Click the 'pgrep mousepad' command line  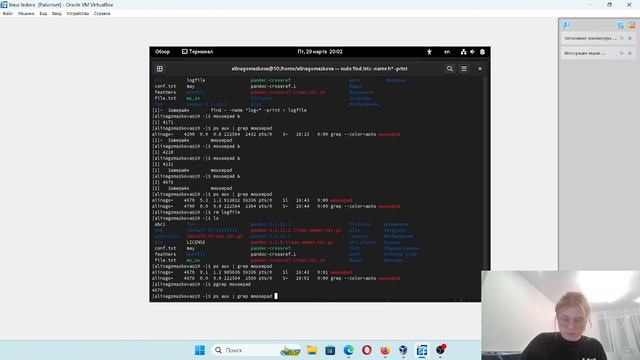202,284
